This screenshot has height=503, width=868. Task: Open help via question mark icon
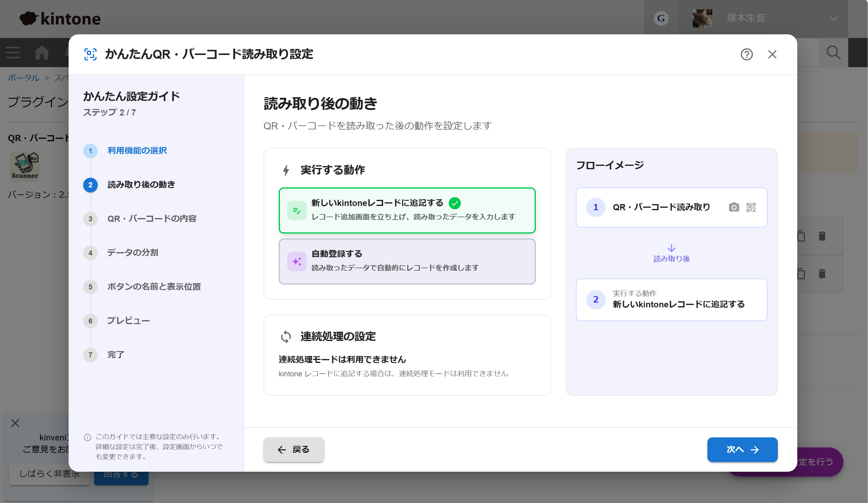point(747,54)
